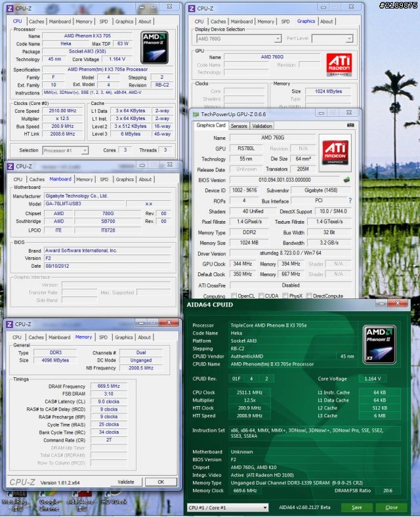Click the Save button in AIDA64 CPUID

(357, 507)
